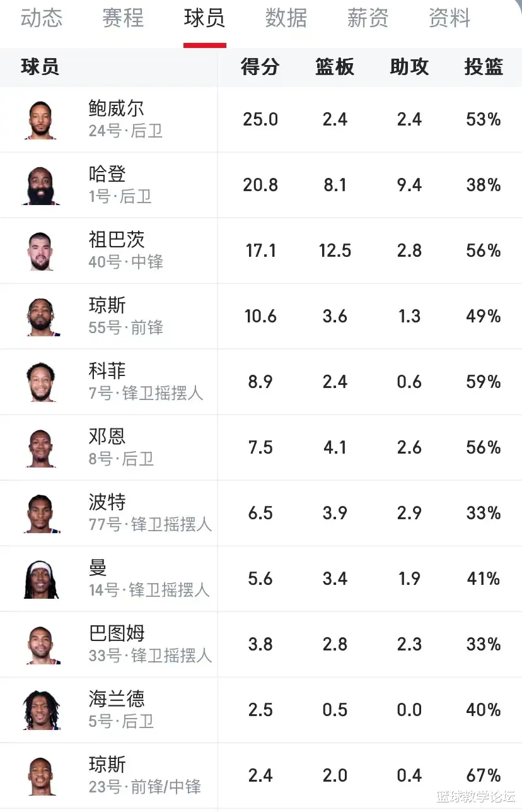
Task: Click the player name 邓恩
Action: pos(107,436)
